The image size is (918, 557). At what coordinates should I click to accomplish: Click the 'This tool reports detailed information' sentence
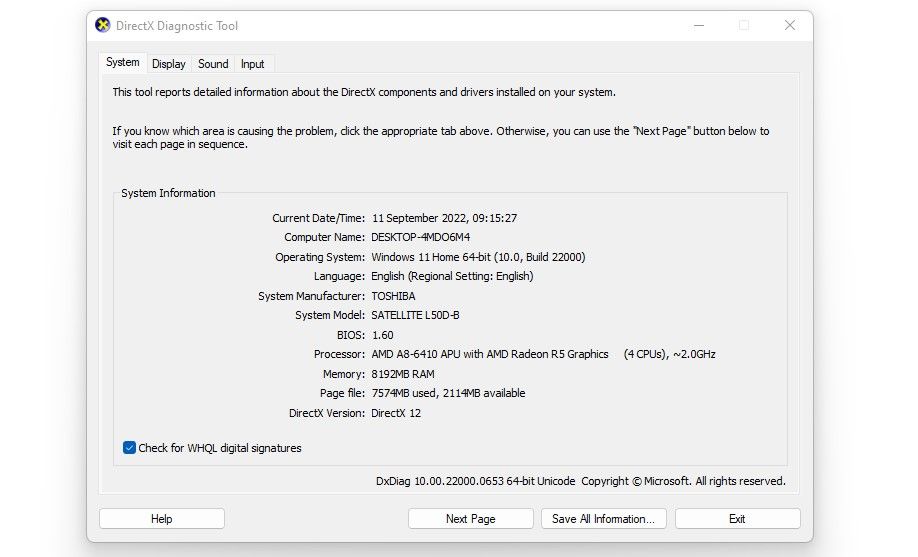click(x=364, y=92)
